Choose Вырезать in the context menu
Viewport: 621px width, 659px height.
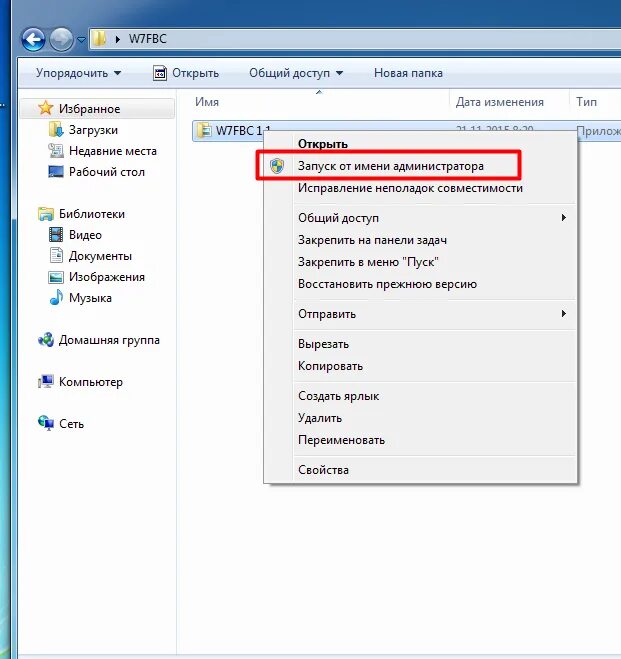[x=323, y=344]
